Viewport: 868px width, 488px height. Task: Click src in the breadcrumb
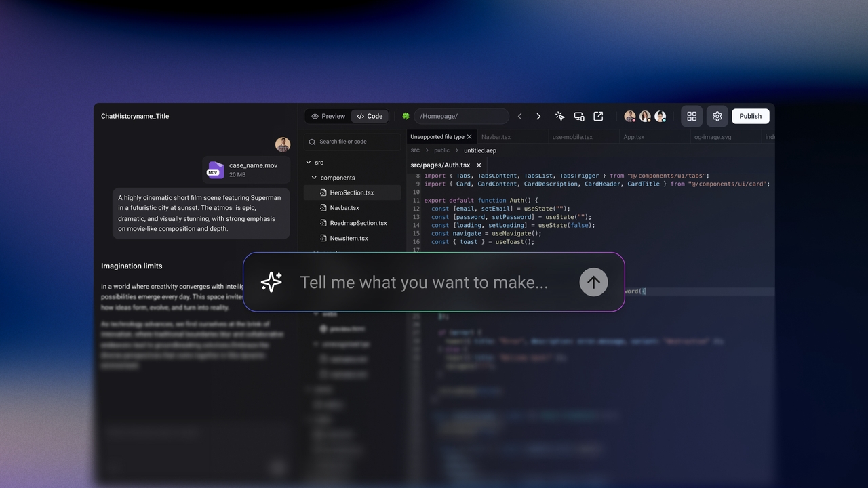(415, 150)
